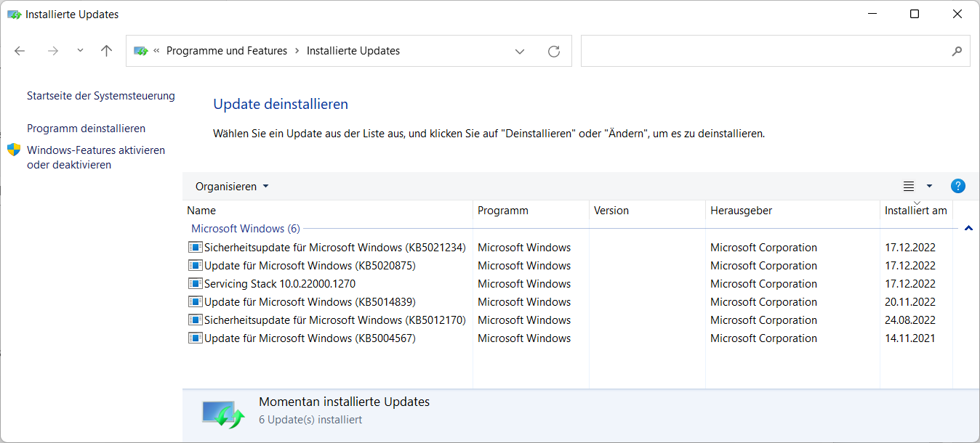Viewport: 980px width, 443px height.
Task: Maximize the Installierte Updates window
Action: pyautogui.click(x=915, y=14)
